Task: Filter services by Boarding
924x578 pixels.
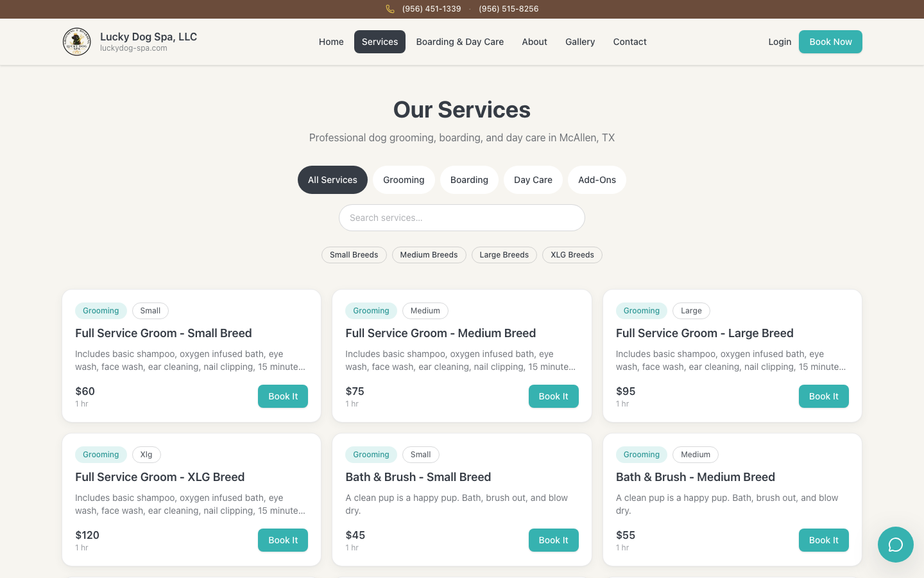Action: (x=469, y=180)
